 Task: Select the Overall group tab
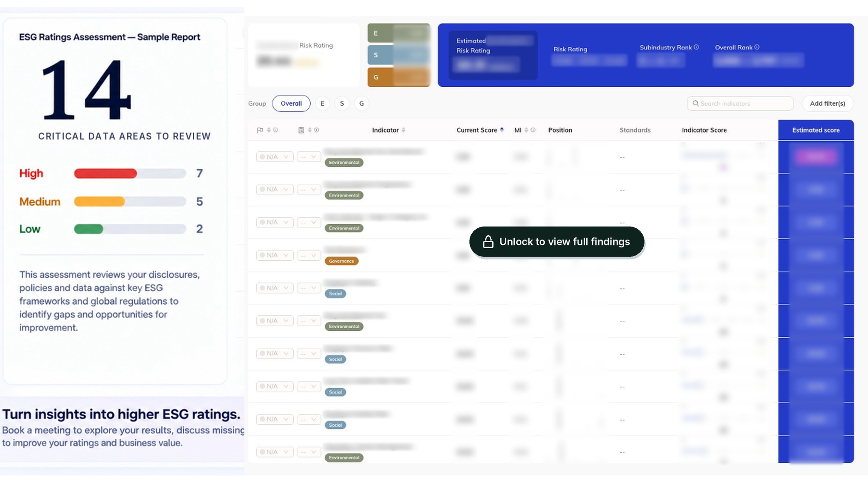(291, 103)
